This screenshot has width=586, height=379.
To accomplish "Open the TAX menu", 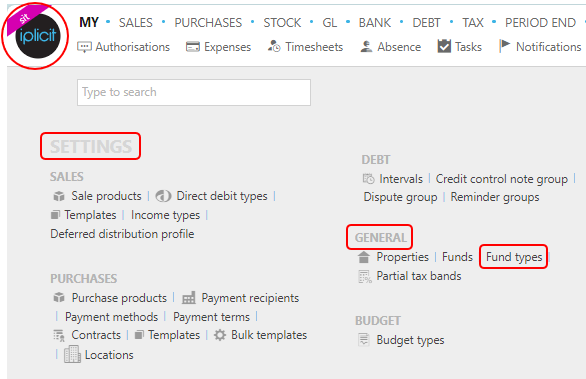I will pos(473,23).
